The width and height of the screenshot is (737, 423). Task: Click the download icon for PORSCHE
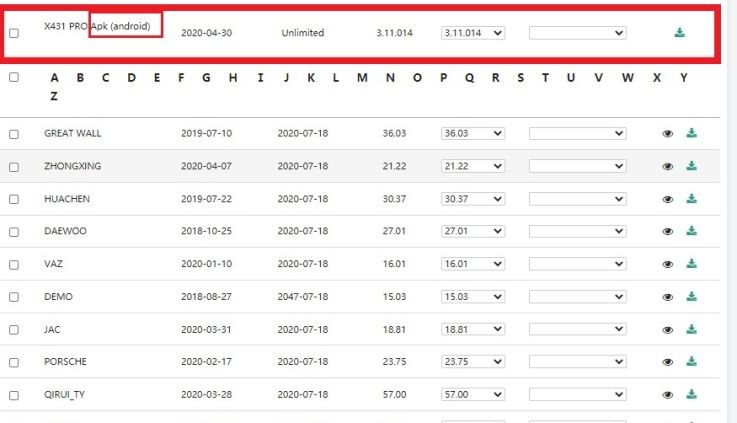691,362
